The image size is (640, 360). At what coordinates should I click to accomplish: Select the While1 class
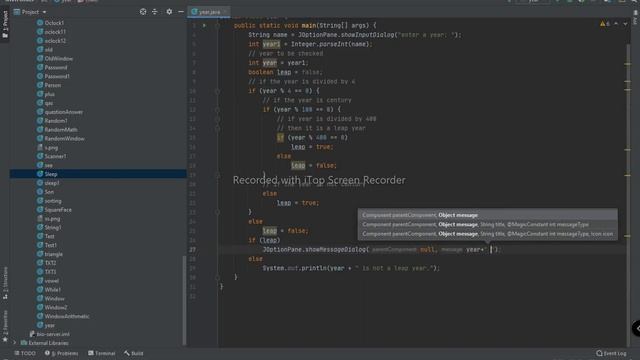point(53,290)
